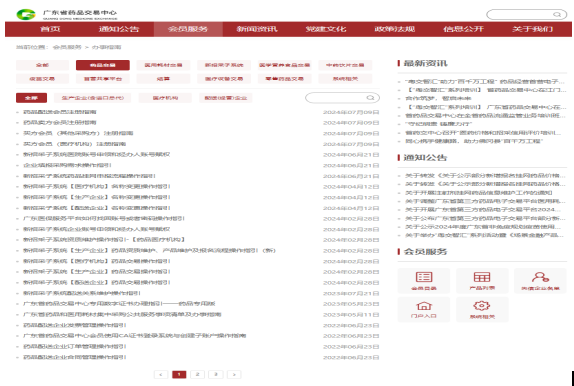Open the 门户入口 house icon
574x386 pixels.
(424, 306)
